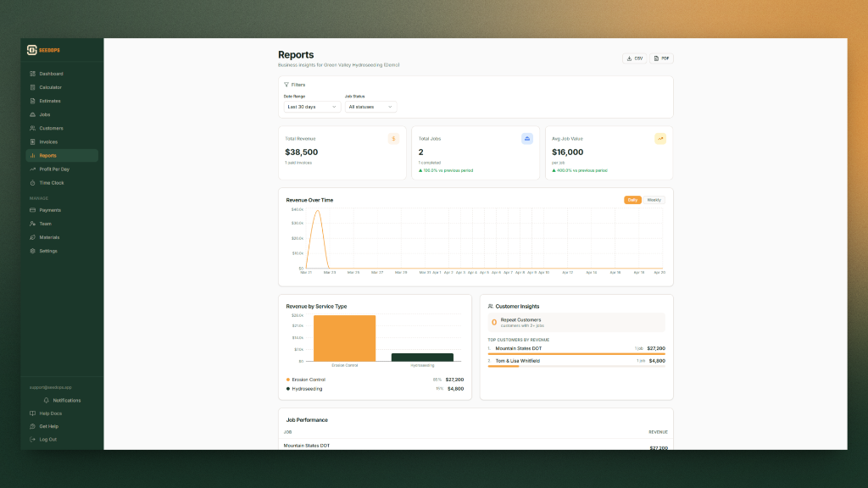Click the Profit Per Day icon
This screenshot has height=488, width=868.
pyautogui.click(x=33, y=169)
